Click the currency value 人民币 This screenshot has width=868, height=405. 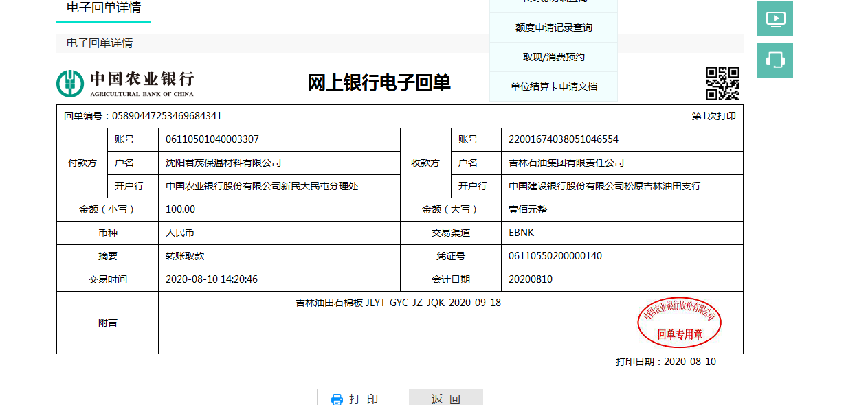(180, 233)
